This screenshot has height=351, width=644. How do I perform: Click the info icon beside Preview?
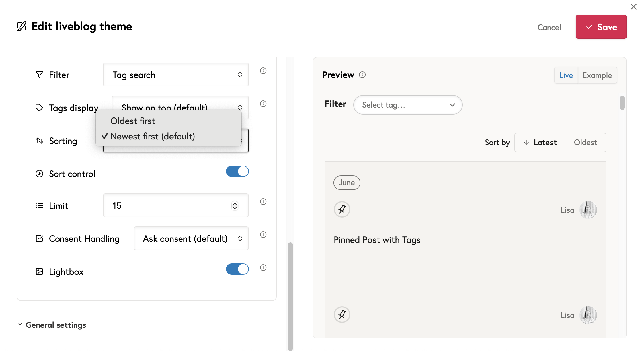point(362,75)
